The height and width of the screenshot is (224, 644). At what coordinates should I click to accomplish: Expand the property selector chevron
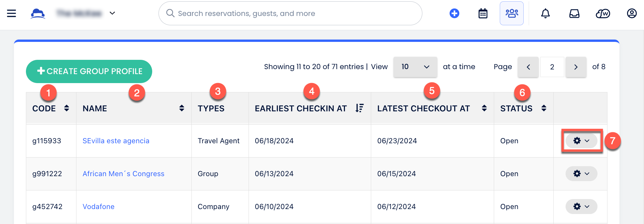pyautogui.click(x=112, y=13)
